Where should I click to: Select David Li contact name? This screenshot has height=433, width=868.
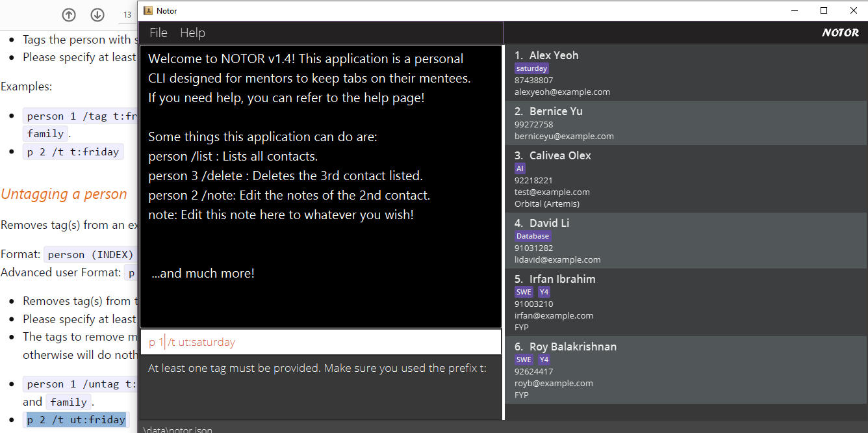pyautogui.click(x=549, y=223)
